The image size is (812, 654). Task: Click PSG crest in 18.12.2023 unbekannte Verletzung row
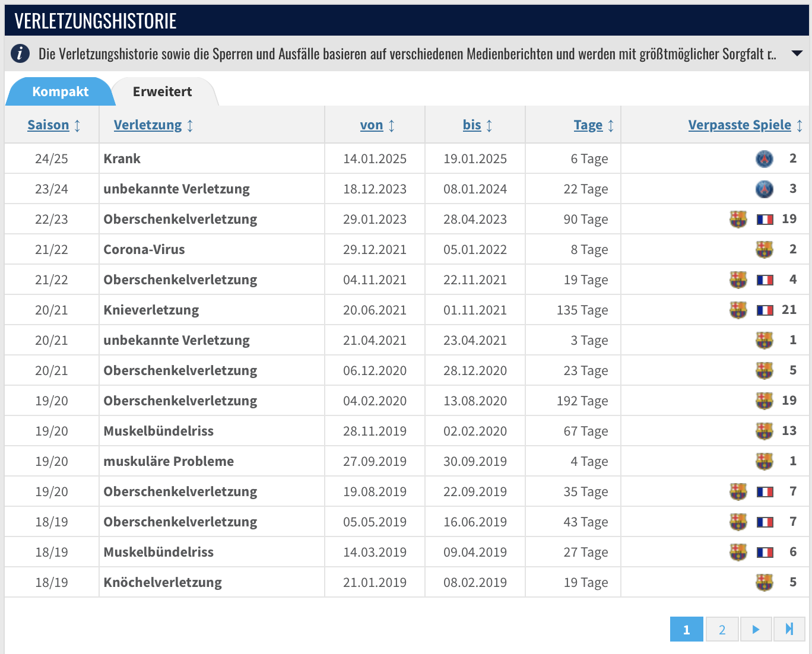point(765,189)
